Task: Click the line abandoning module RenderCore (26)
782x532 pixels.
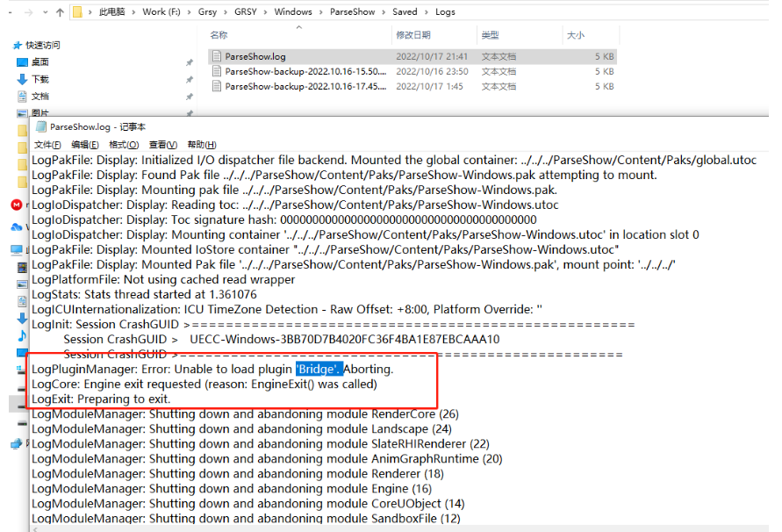Action: (x=246, y=414)
